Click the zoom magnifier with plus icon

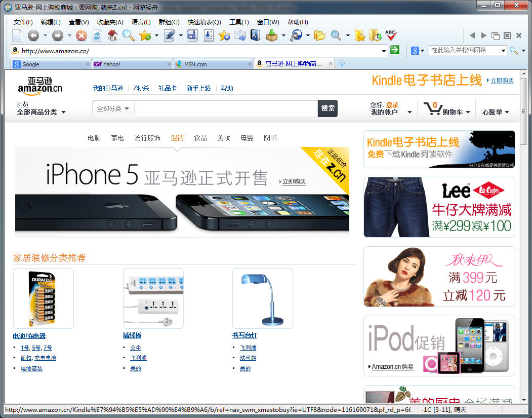point(336,35)
